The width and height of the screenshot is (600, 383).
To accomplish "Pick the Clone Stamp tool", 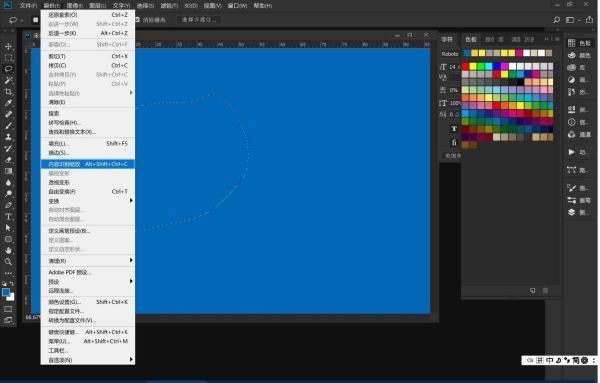I will point(8,137).
